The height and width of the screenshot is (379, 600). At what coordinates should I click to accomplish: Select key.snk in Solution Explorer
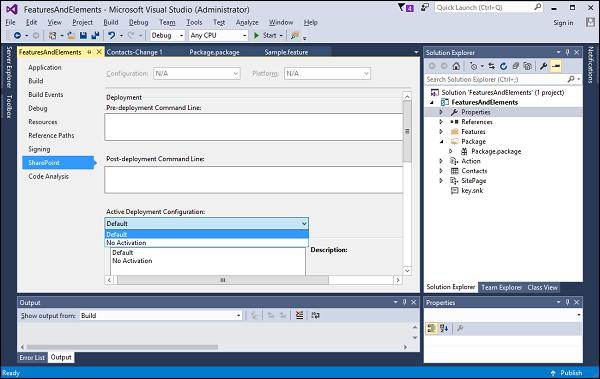pos(472,191)
